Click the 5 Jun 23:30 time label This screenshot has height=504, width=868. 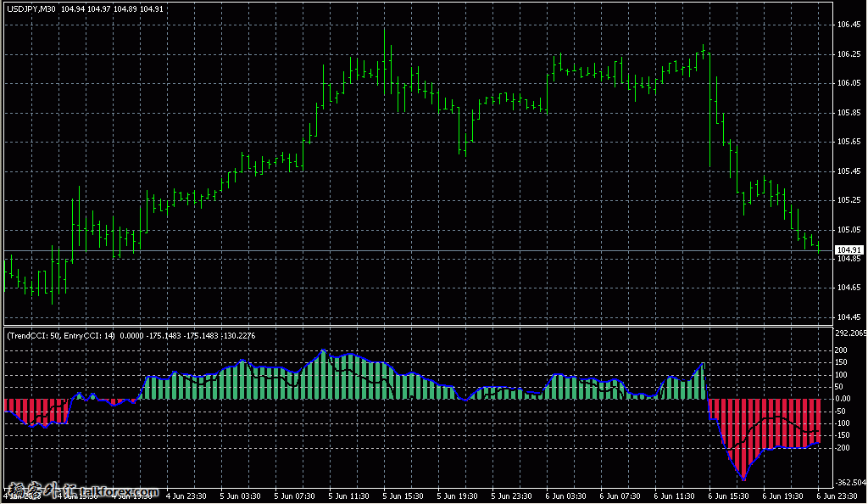tap(511, 496)
